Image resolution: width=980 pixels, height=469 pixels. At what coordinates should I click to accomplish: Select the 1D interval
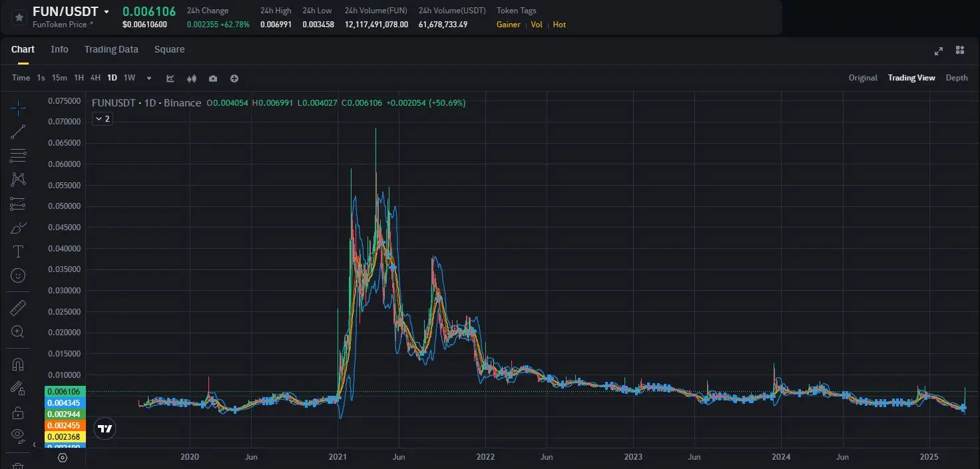coord(112,78)
